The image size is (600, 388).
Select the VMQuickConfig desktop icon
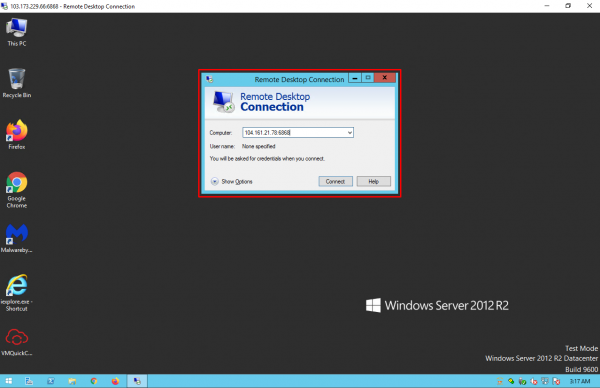point(17,342)
